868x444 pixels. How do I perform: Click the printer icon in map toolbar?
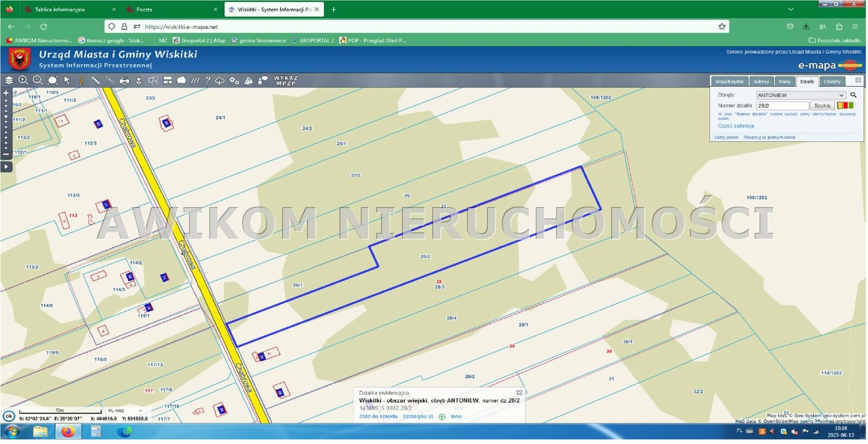pos(124,80)
